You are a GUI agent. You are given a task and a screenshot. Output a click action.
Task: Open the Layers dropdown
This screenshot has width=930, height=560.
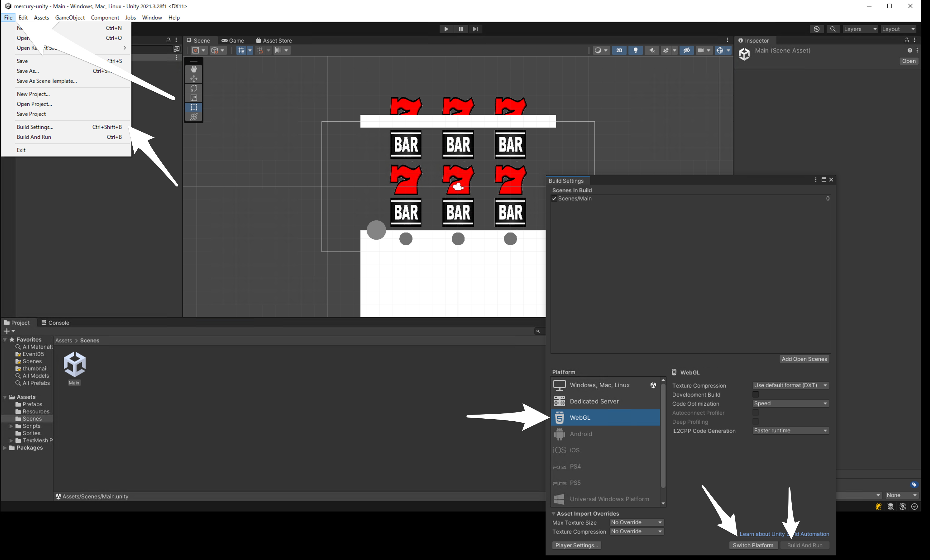tap(860, 29)
